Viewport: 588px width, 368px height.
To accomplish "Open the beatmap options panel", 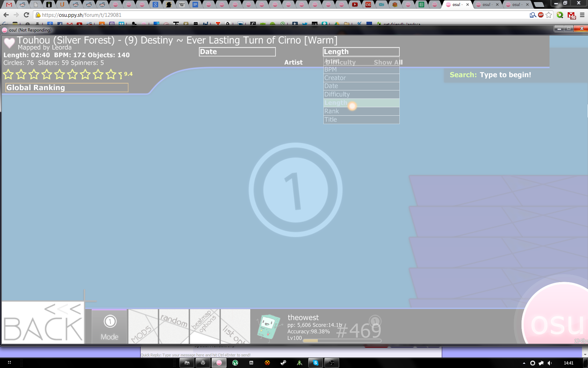I will tap(205, 327).
